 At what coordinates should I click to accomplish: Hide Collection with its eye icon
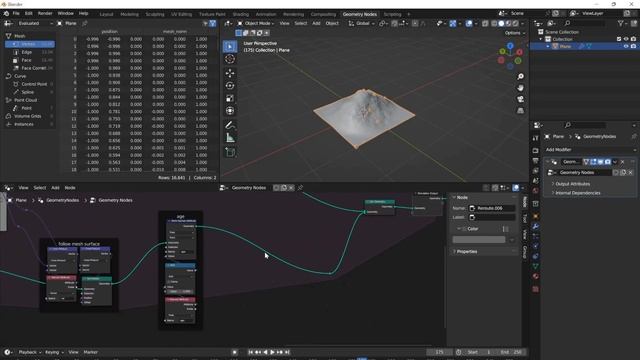[626, 39]
